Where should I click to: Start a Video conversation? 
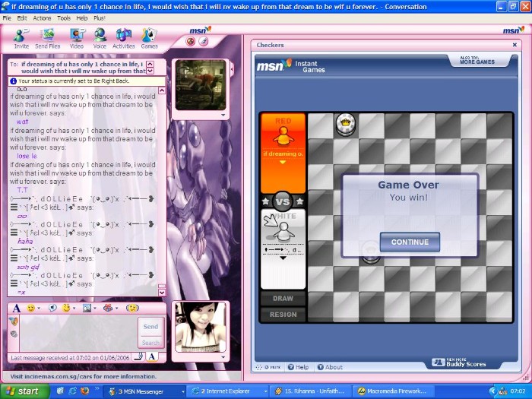[77, 39]
